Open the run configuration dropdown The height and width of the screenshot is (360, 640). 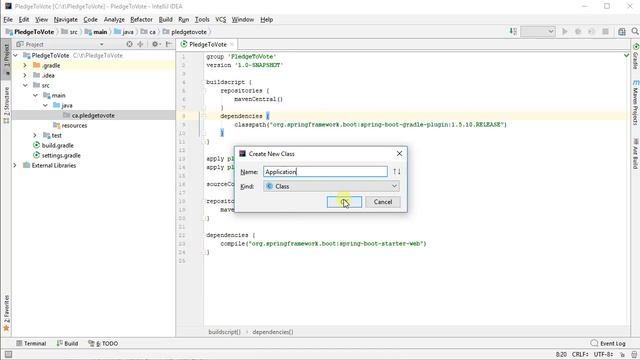(538, 31)
